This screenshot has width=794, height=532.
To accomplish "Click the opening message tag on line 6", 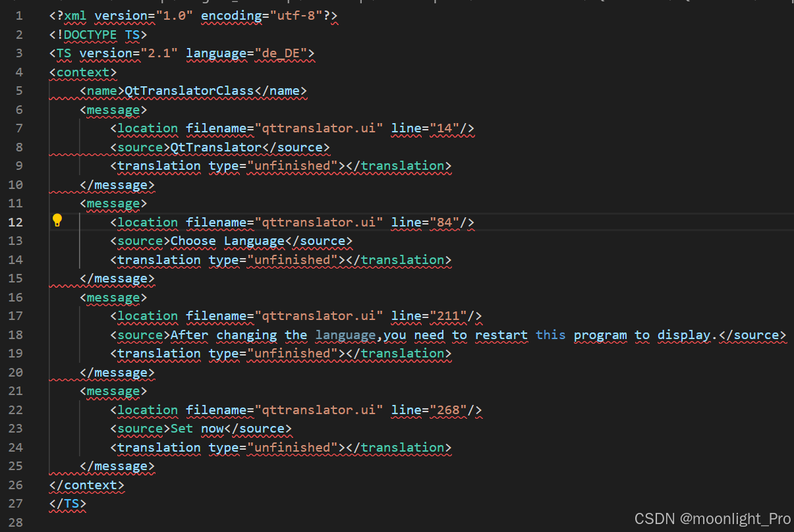I will [x=113, y=109].
